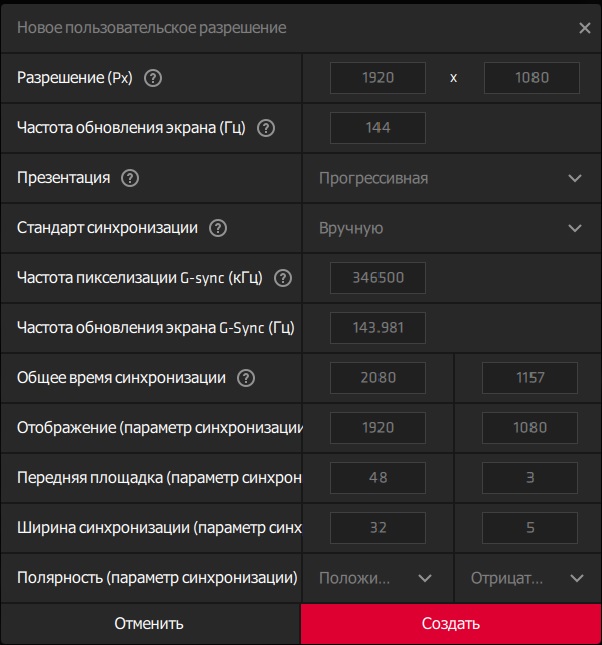
Task: Close the Новое пользовательское разрешение dialog
Action: click(x=585, y=28)
